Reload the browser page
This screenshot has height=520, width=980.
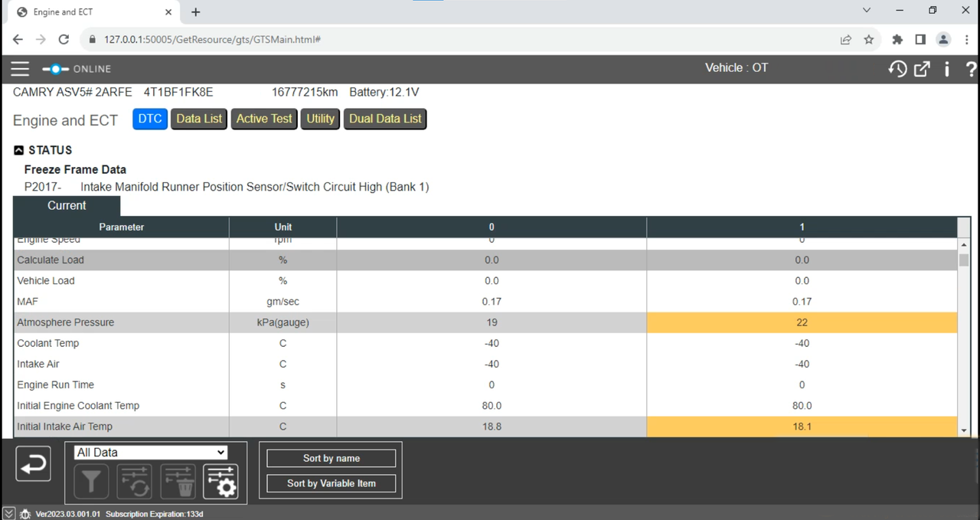(64, 39)
